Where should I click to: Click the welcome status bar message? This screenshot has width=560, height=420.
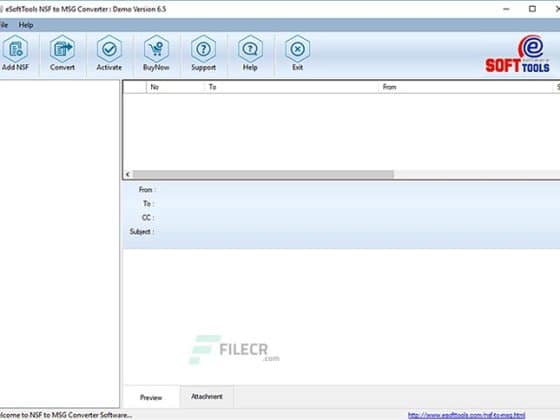point(66,415)
